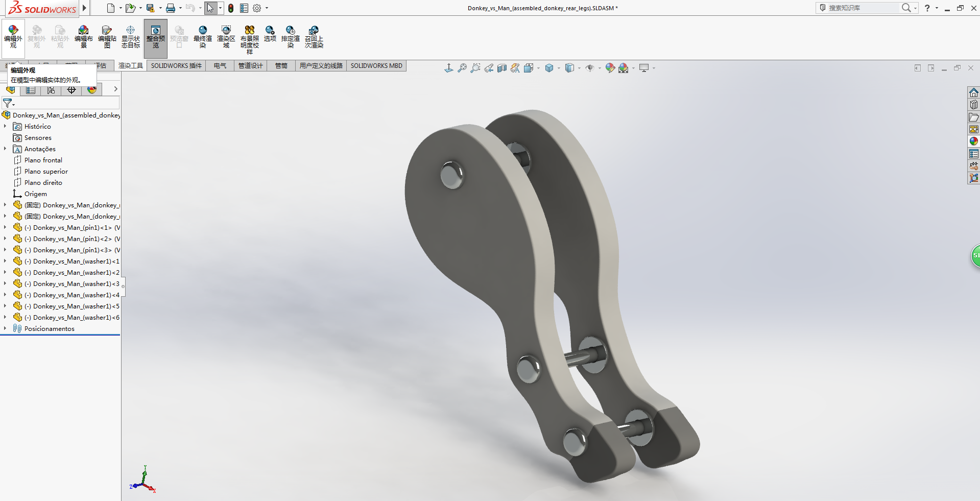Open View Settings monitor icon
Screen dimensions: 980x501
coord(644,68)
